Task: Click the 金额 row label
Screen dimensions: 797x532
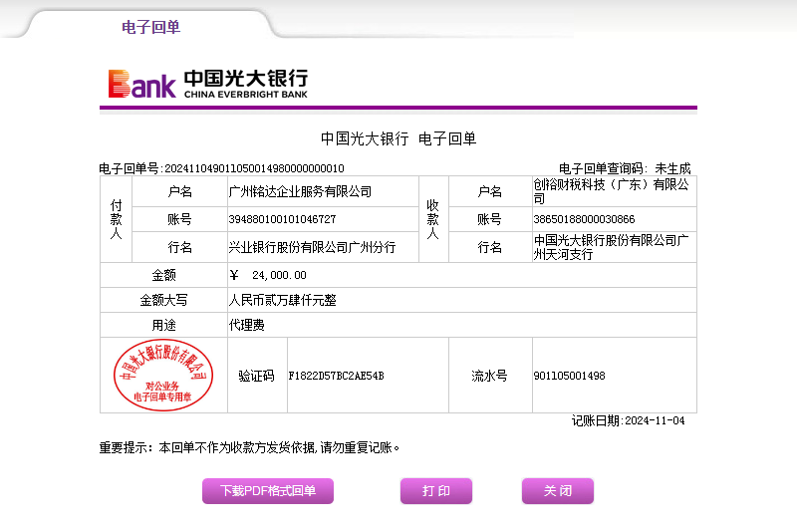Action: coord(163,275)
